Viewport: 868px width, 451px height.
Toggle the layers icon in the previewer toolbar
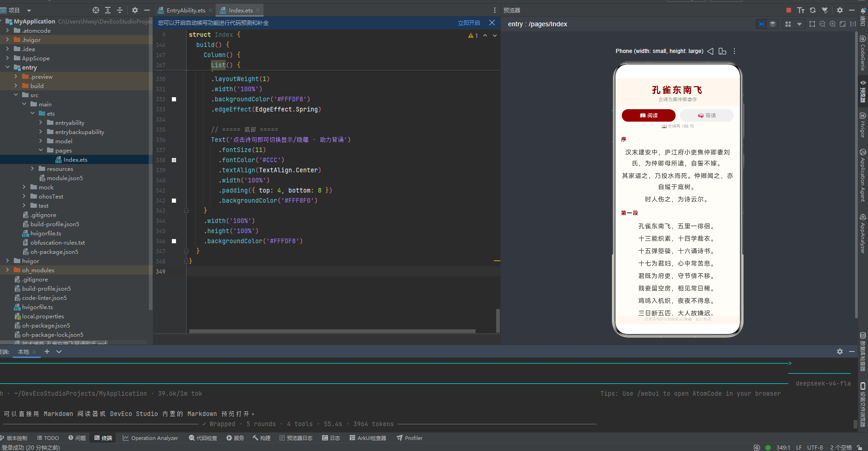click(x=773, y=24)
